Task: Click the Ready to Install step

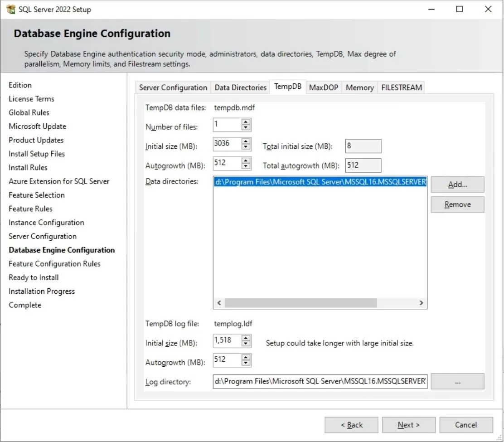Action: (34, 278)
